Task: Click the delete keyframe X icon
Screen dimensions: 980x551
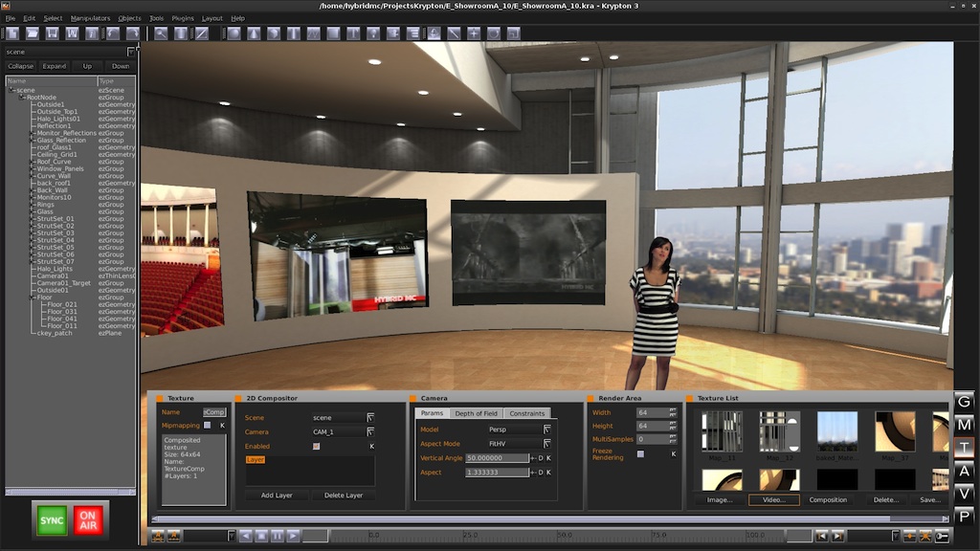Action: tap(925, 536)
